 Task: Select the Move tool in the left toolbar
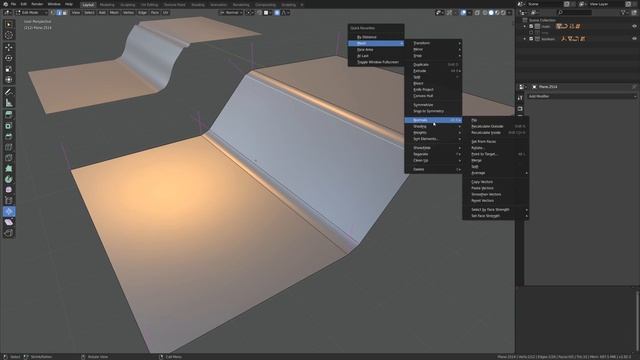tap(9, 47)
